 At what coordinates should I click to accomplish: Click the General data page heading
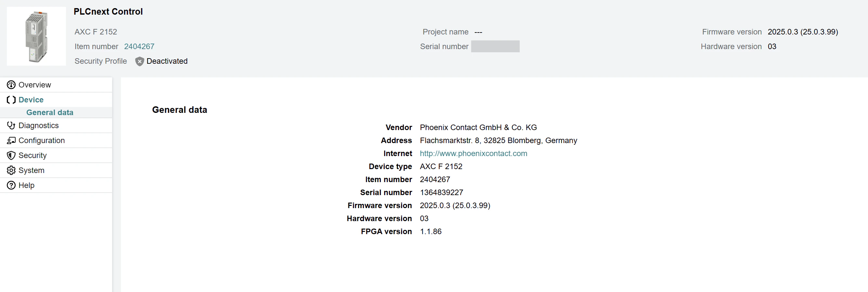pos(180,110)
